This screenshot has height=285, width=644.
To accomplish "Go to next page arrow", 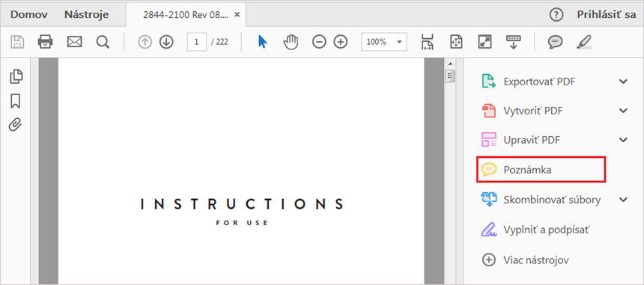I will [x=166, y=42].
